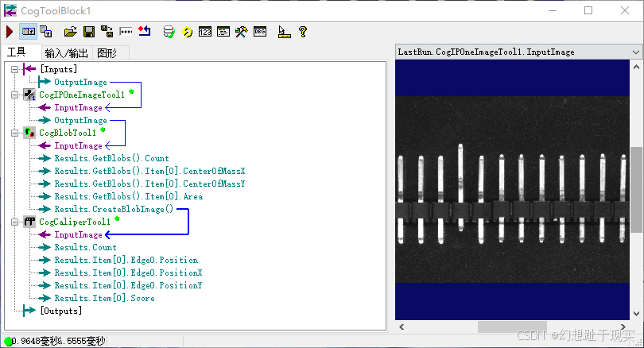Select OutputImage under [Inputs]
Screen dimensions: 644x348
point(80,82)
